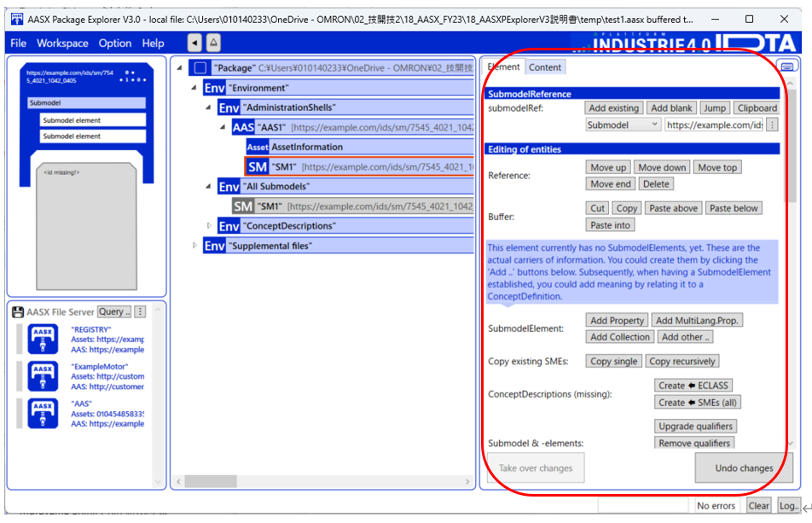
Task: Open the vertical ellipsis next to Query
Action: coord(139,311)
